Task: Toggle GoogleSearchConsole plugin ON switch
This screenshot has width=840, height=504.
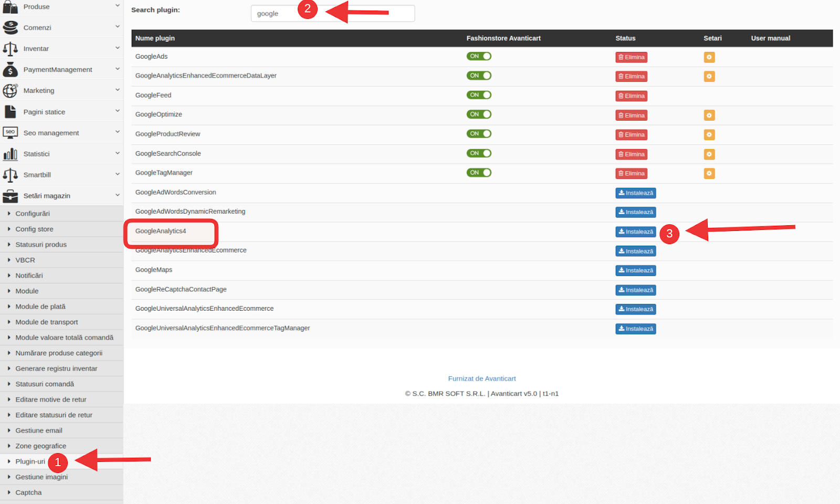Action: pos(479,153)
